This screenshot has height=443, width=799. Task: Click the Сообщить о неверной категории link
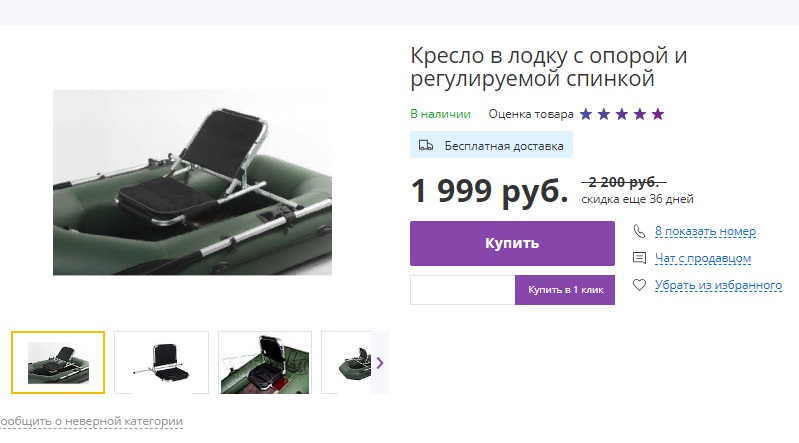click(91, 422)
